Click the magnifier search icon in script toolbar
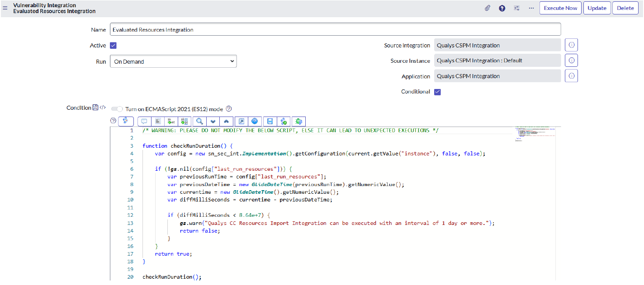Image resolution: width=644 pixels, height=285 pixels. pyautogui.click(x=199, y=121)
